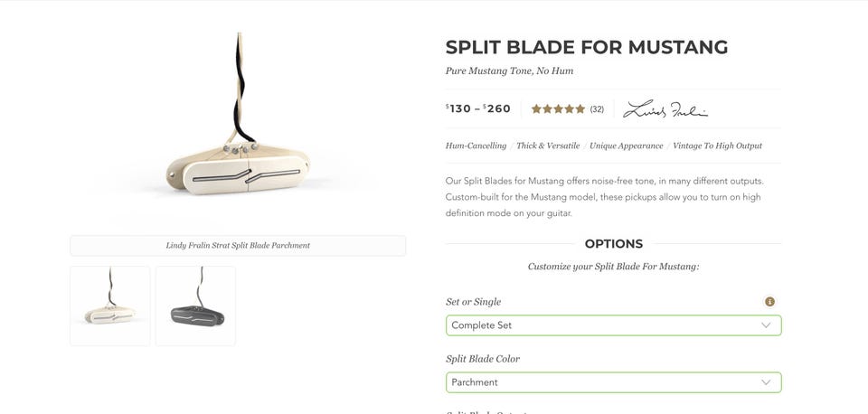Click the image caption below the product photo
The image size is (868, 414).
pyautogui.click(x=238, y=245)
